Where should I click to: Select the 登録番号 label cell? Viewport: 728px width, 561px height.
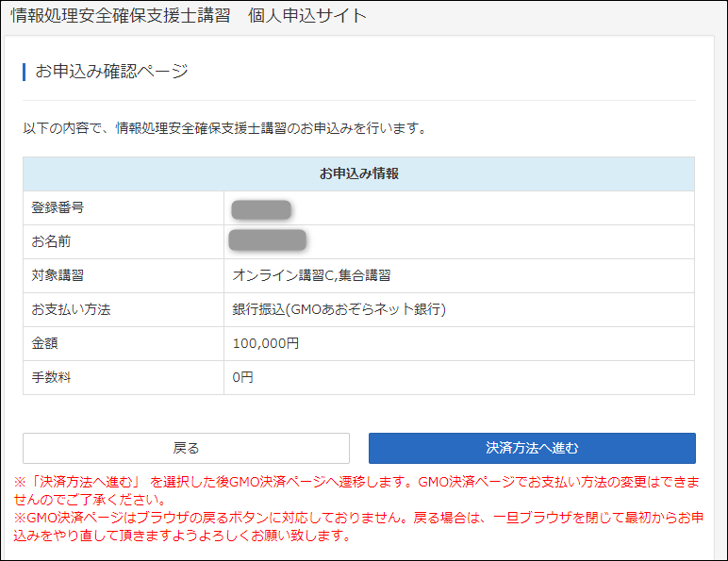(x=124, y=208)
